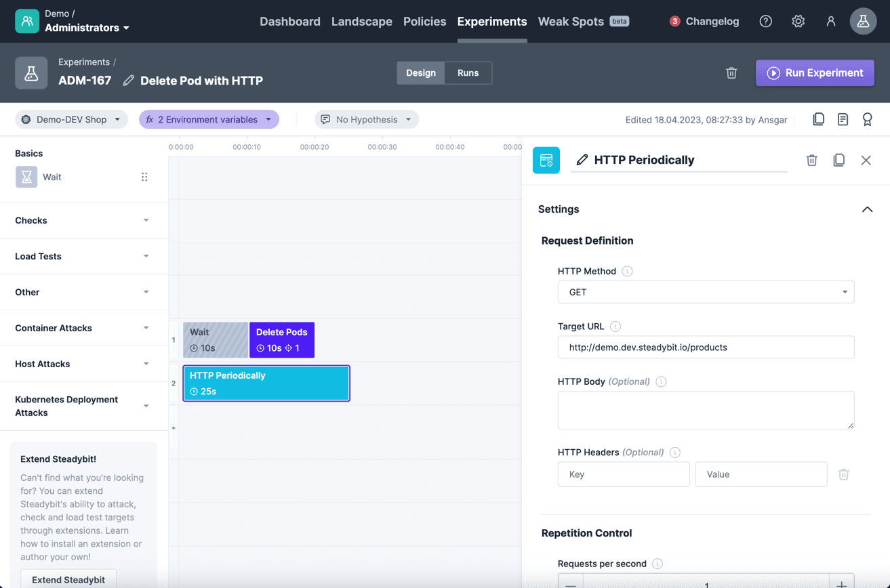The image size is (890, 588).
Task: Open experiment settings via the gear icon
Action: (798, 21)
